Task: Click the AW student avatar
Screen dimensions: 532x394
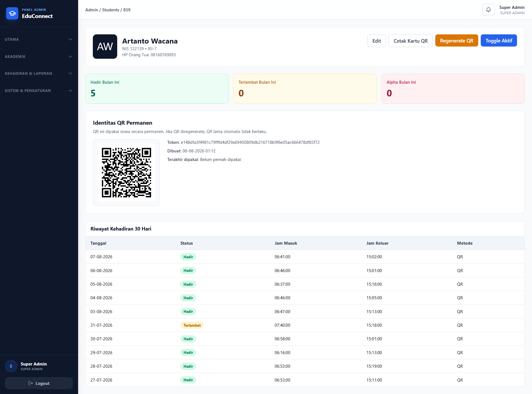Action: [105, 47]
